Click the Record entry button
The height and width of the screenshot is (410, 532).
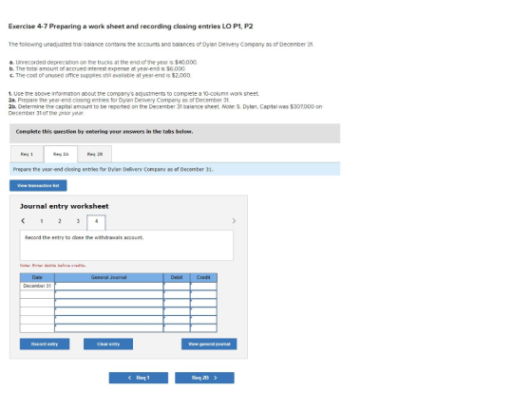pyautogui.click(x=45, y=344)
